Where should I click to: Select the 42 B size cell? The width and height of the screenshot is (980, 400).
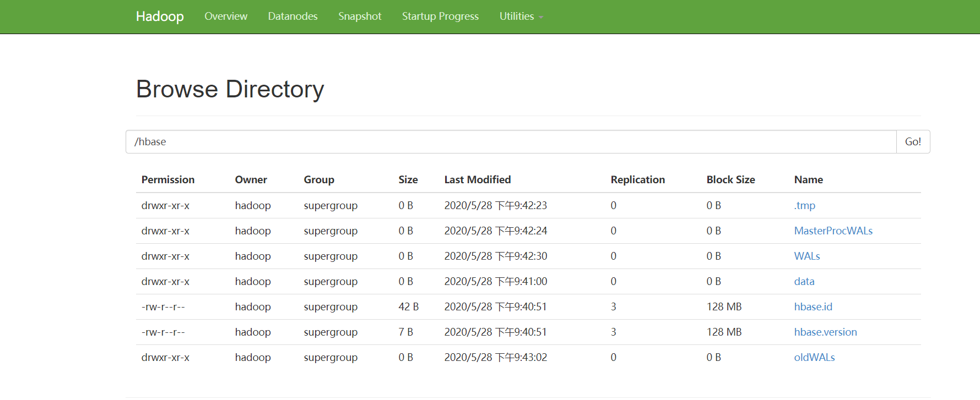pos(408,306)
